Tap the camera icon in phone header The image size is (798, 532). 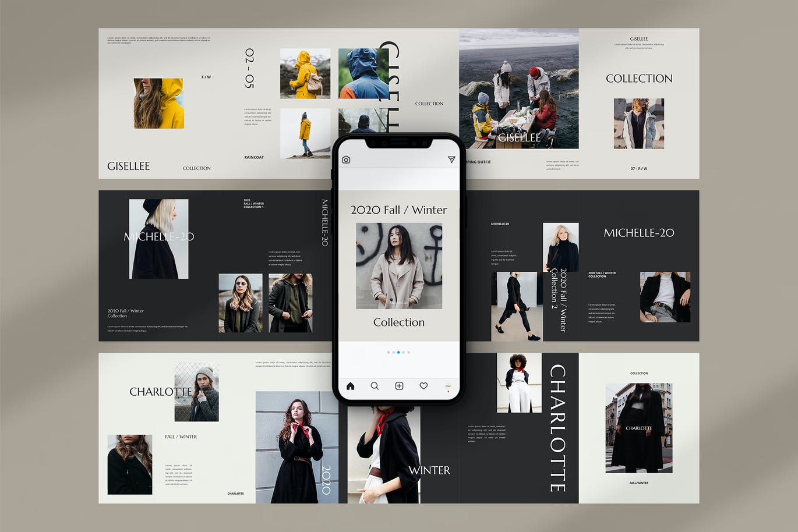pos(346,159)
